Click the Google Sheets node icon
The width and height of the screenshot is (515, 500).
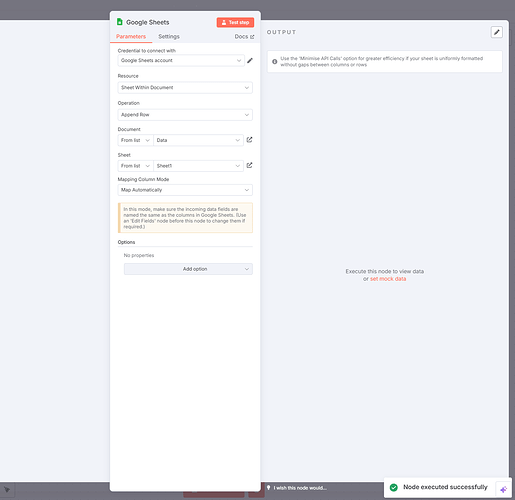119,22
